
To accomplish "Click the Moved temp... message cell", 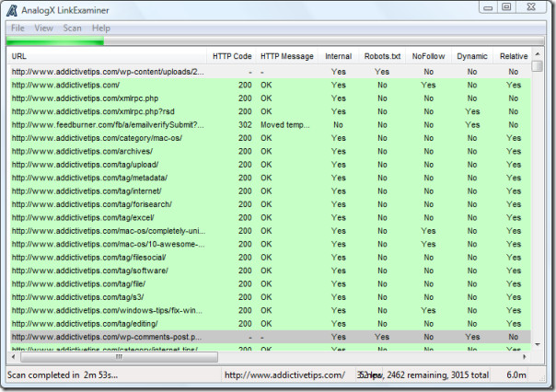I will coord(285,125).
